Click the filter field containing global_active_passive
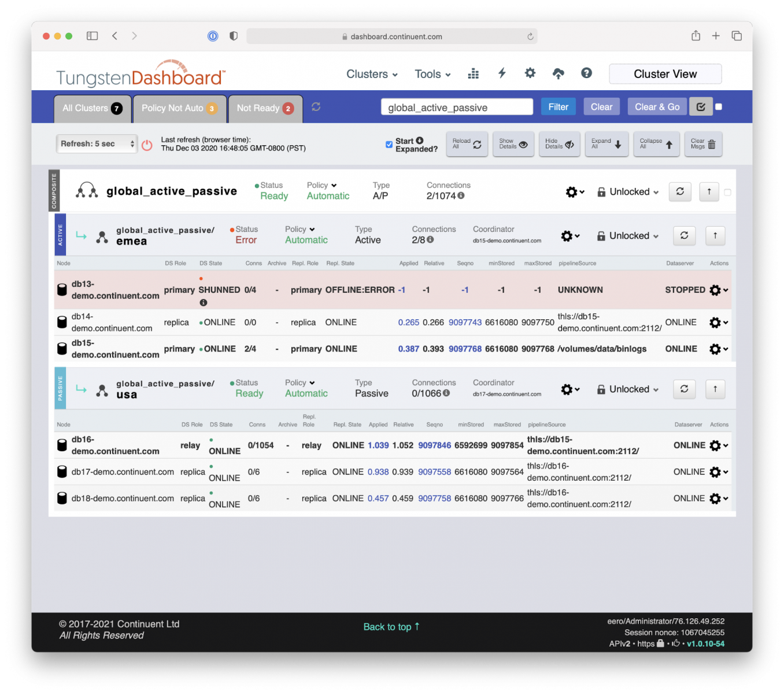 coord(457,107)
